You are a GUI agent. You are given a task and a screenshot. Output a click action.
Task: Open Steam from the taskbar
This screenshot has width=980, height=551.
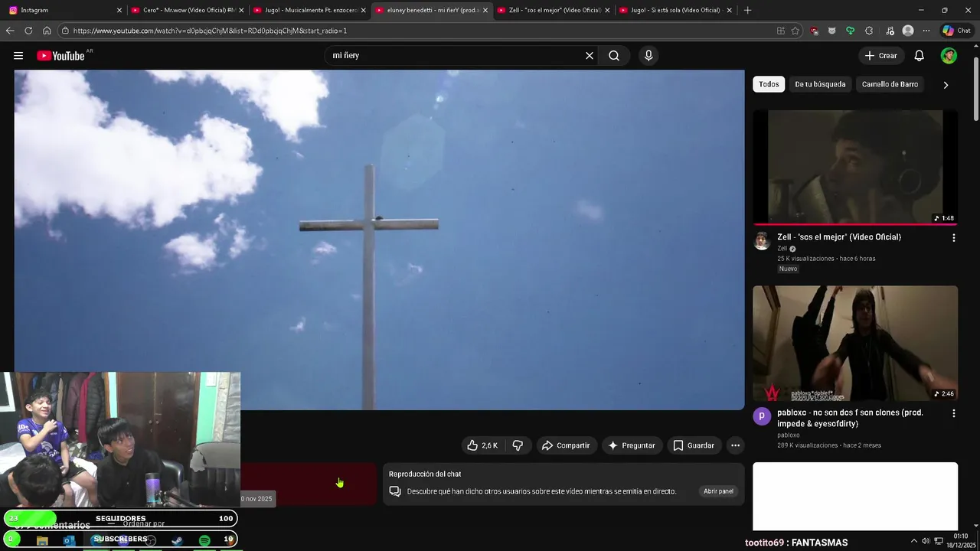(x=177, y=540)
